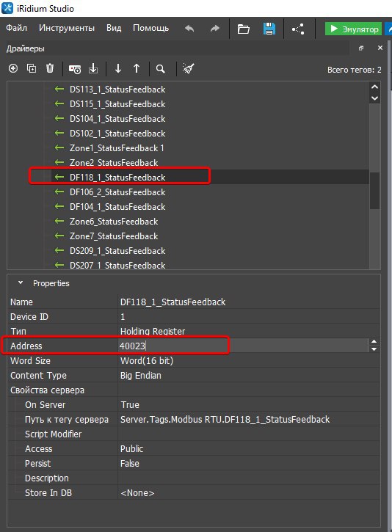The height and width of the screenshot is (532, 392).
Task: Close the Драйверы panel
Action: tap(380, 48)
